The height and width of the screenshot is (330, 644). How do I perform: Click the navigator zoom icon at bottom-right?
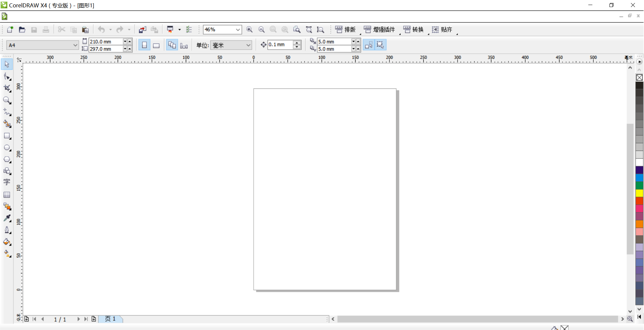coord(630,319)
